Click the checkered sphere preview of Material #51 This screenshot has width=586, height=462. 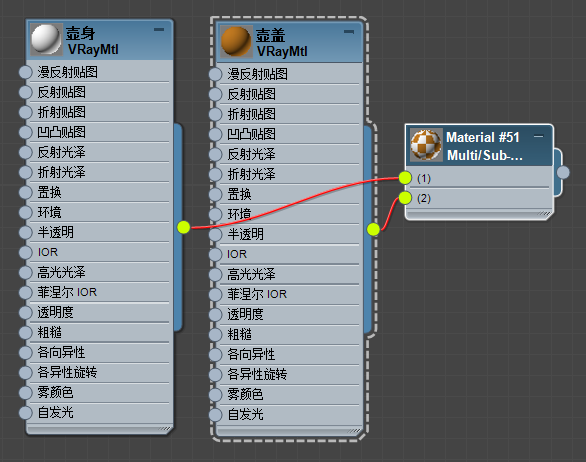(426, 145)
